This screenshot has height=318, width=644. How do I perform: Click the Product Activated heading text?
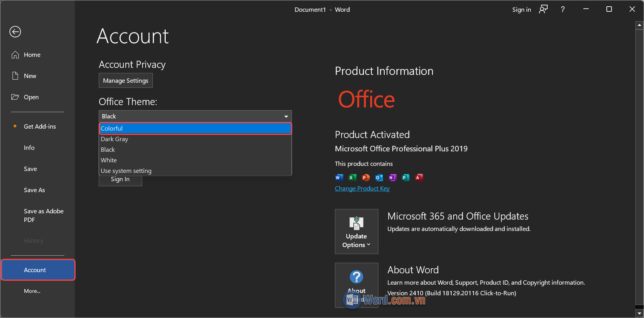click(372, 135)
